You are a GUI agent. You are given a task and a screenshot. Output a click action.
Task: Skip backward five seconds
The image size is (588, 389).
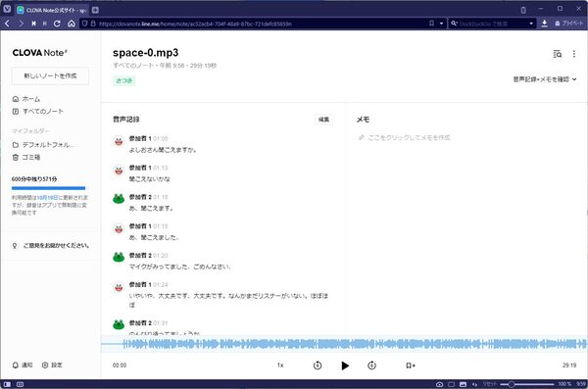[318, 365]
